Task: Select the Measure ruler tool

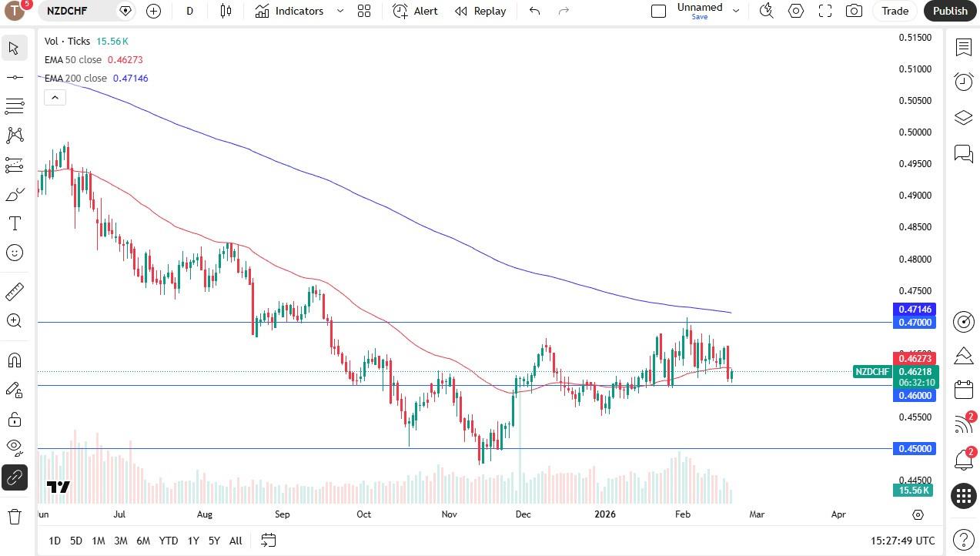Action: [14, 291]
